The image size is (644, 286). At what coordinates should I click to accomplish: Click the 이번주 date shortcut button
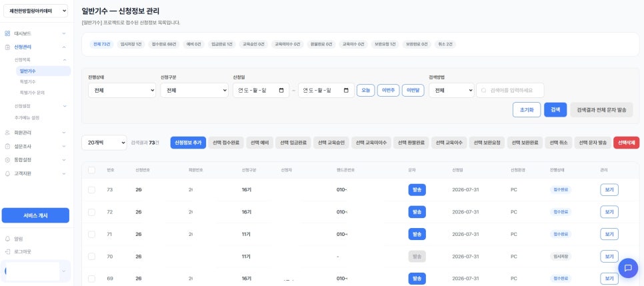tap(388, 91)
